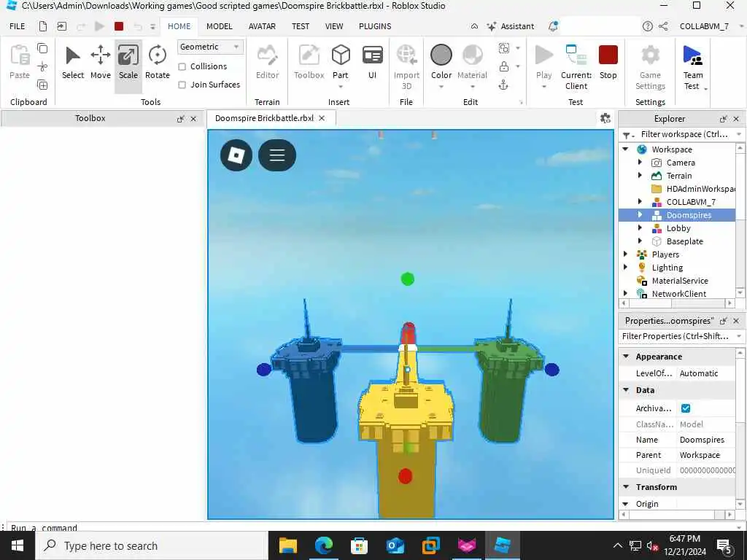Click the new file icon in quick access bar
Viewport: 747px width, 560px height.
[x=43, y=26]
